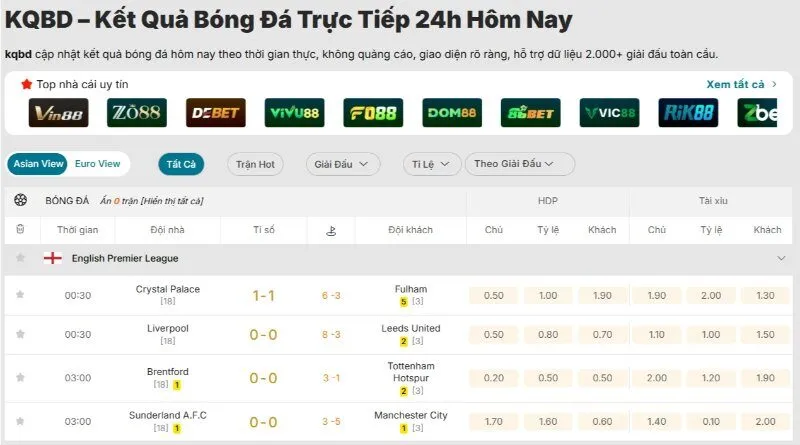The image size is (800, 445).
Task: Click the Crystal Palace 1-1 score
Action: click(264, 295)
